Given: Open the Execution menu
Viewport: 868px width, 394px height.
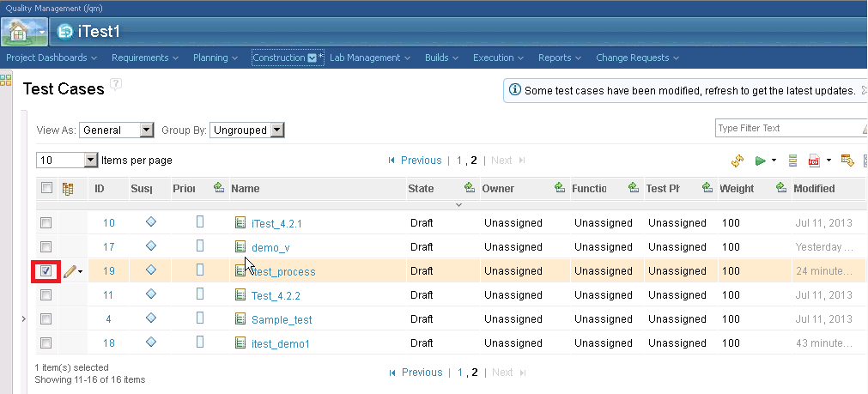Looking at the screenshot, I should (498, 58).
